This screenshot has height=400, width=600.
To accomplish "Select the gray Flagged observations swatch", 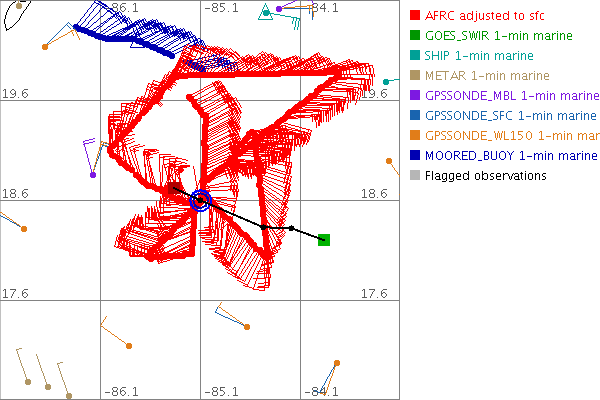I will 415,176.
